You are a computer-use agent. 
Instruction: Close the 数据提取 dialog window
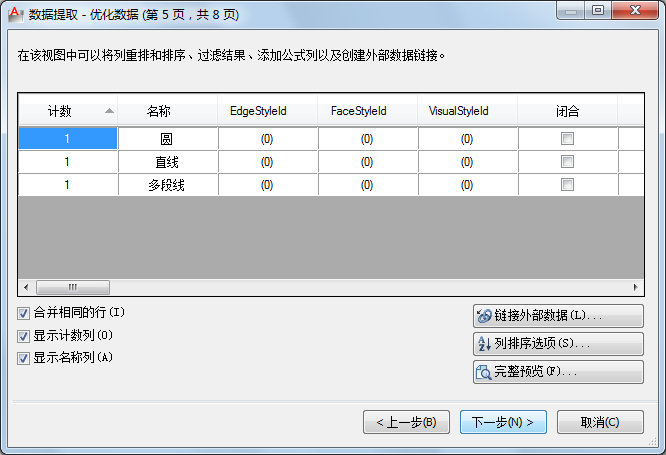(635, 10)
